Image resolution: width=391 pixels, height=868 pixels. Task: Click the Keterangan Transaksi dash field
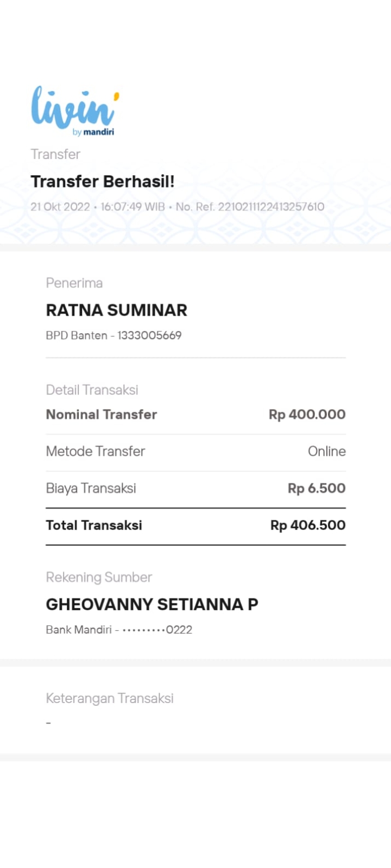click(110, 698)
